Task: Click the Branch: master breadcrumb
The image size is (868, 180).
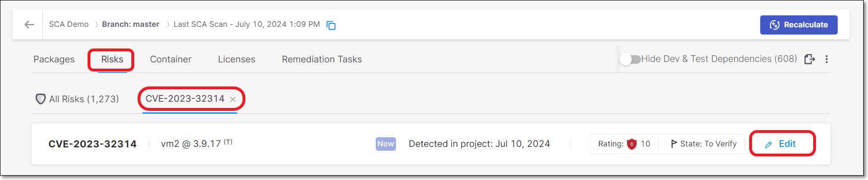Action: (130, 24)
